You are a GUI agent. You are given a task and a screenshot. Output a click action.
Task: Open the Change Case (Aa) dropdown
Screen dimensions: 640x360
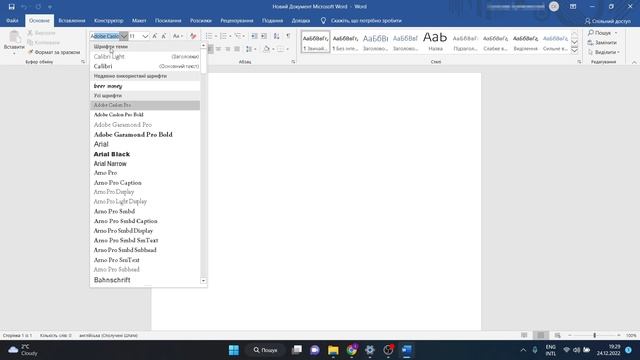pyautogui.click(x=178, y=36)
